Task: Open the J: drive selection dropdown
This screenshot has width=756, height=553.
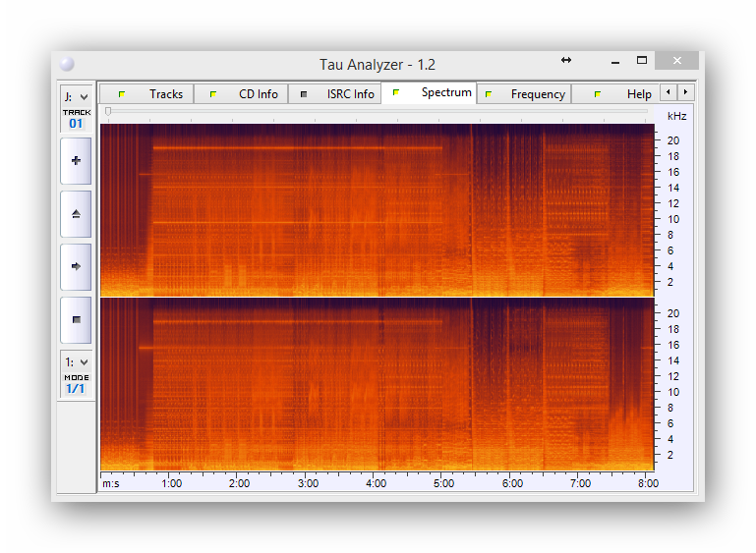Action: click(x=76, y=96)
